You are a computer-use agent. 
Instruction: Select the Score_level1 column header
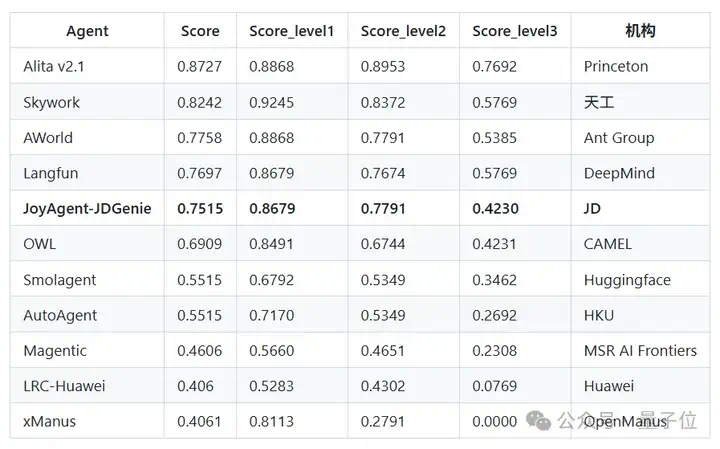point(291,31)
